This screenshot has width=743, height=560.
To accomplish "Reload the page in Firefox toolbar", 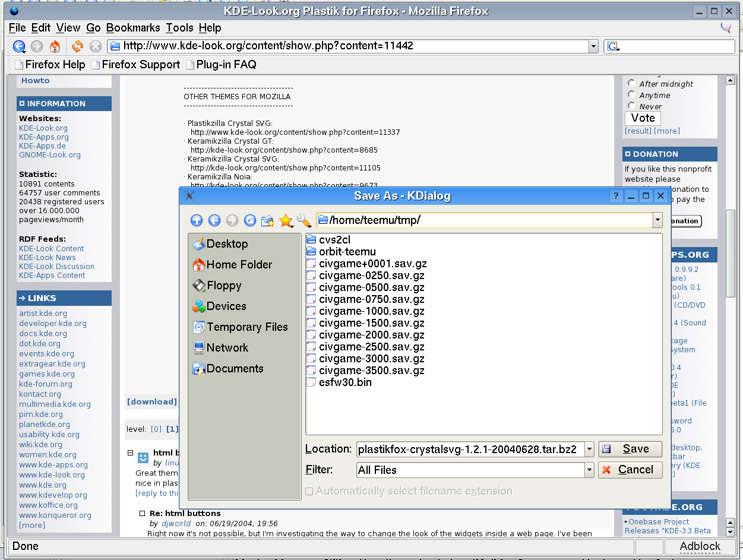I will (77, 46).
